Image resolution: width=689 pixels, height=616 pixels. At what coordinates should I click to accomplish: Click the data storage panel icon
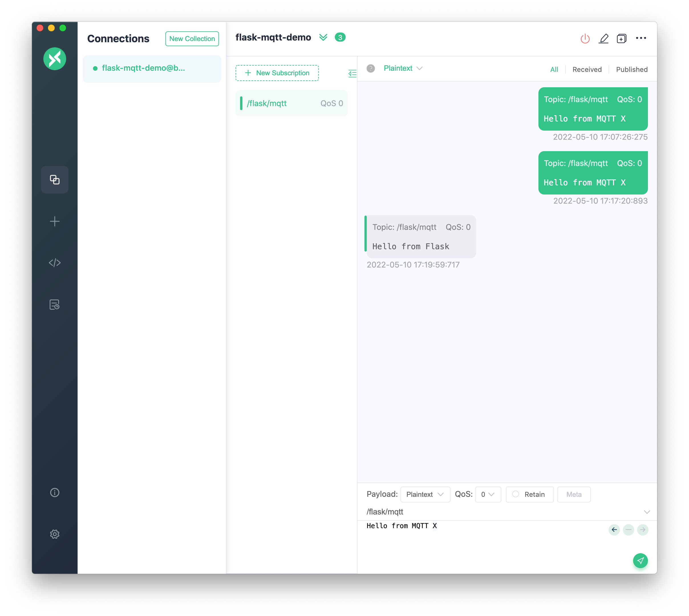click(55, 304)
